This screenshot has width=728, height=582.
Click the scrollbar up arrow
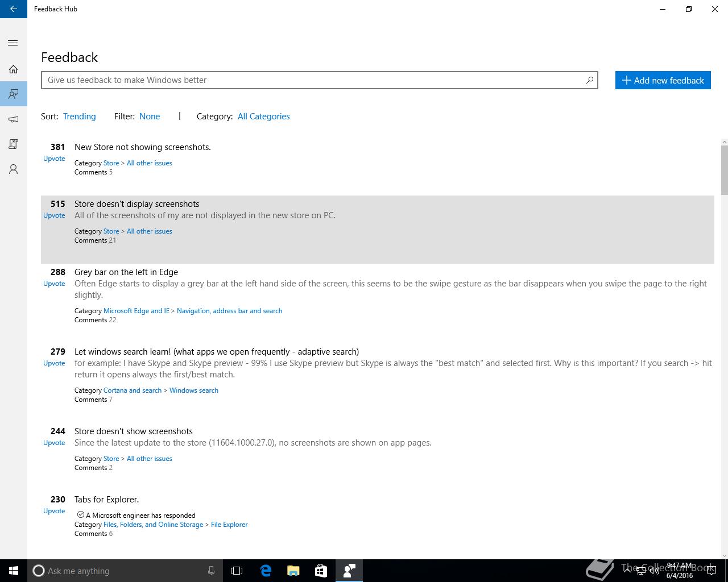pyautogui.click(x=724, y=142)
